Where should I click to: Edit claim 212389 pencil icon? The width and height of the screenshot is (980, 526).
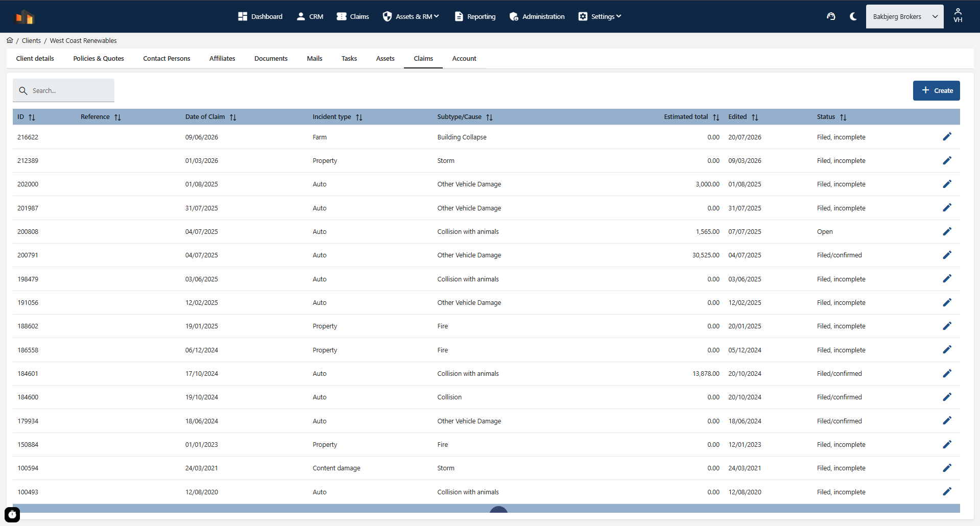click(947, 160)
